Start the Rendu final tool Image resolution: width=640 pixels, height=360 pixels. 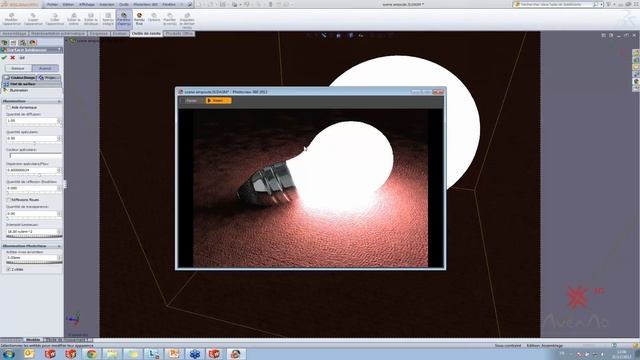click(139, 19)
